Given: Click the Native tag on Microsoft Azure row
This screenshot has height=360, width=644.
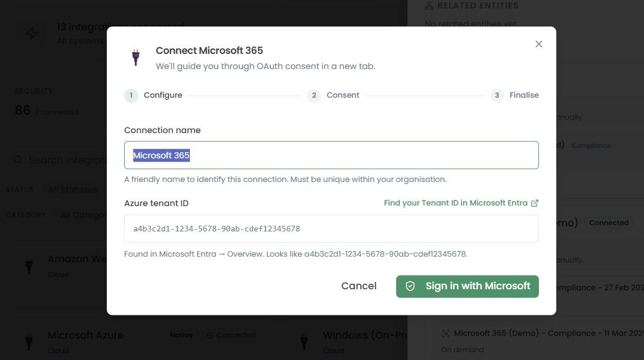Looking at the screenshot, I should tap(181, 335).
